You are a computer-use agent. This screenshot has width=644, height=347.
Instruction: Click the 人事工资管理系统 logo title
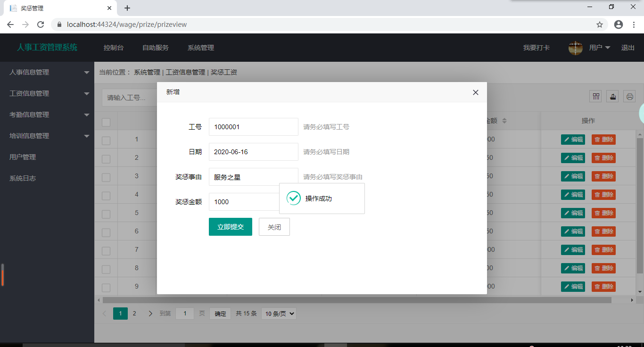pyautogui.click(x=47, y=47)
